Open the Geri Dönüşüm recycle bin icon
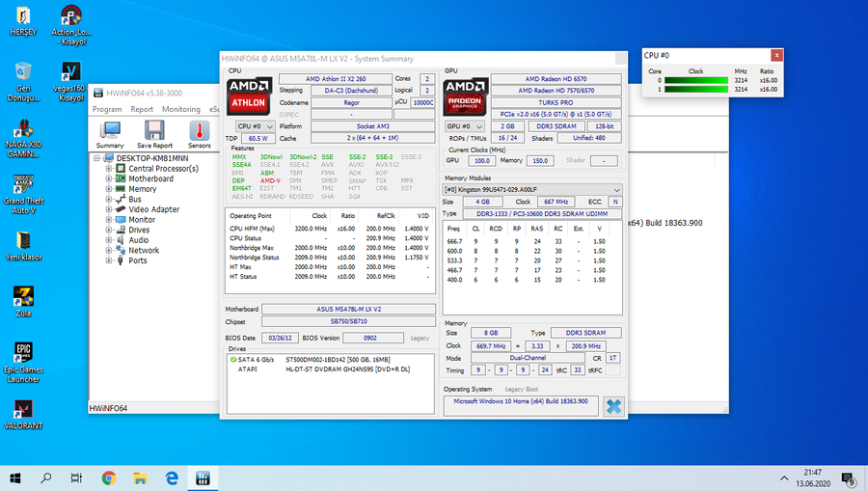The height and width of the screenshot is (491, 868). click(23, 82)
